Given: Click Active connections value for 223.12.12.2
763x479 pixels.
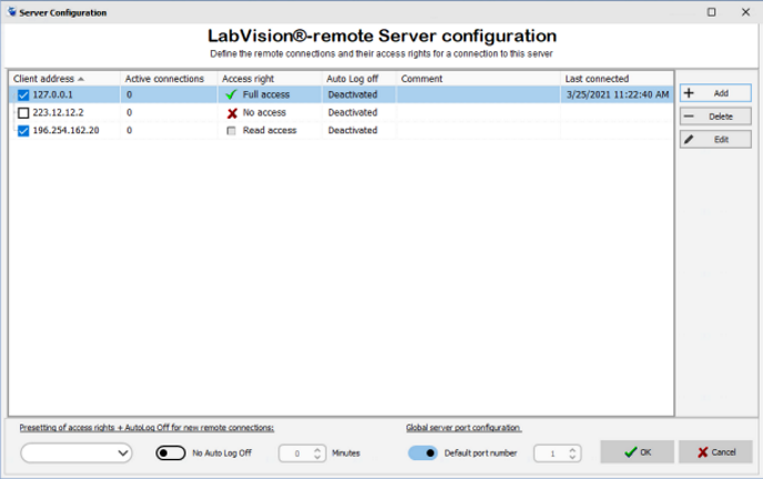Looking at the screenshot, I should tap(129, 112).
